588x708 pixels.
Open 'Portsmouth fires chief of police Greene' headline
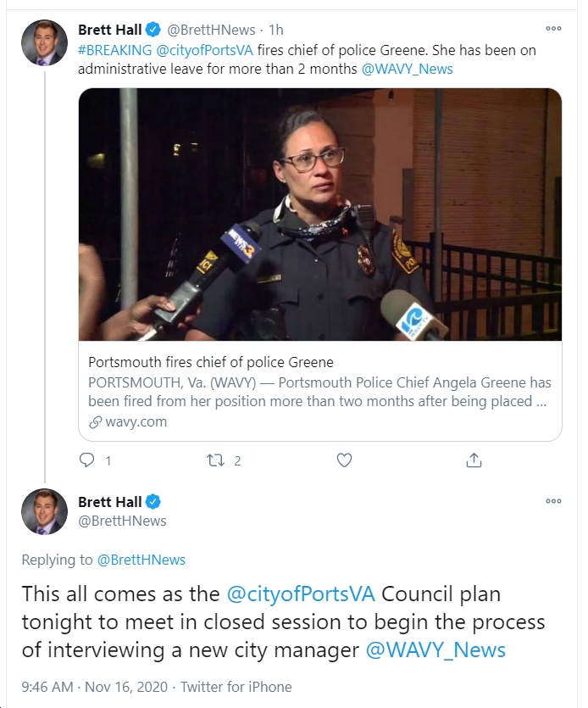pos(211,362)
